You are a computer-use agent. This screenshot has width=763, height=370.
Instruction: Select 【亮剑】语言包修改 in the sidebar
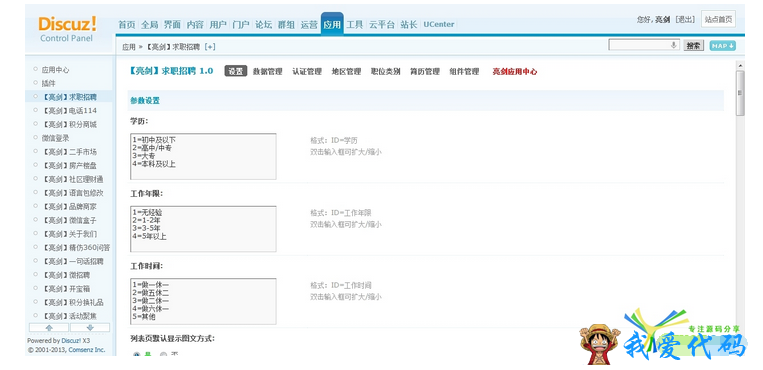[73, 193]
